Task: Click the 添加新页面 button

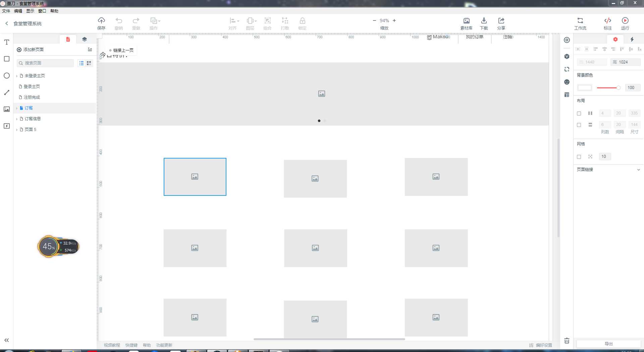Action: coord(30,50)
